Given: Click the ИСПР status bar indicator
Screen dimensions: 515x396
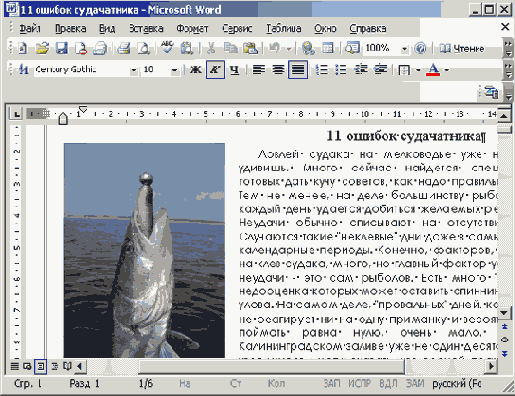Looking at the screenshot, I should [x=359, y=384].
